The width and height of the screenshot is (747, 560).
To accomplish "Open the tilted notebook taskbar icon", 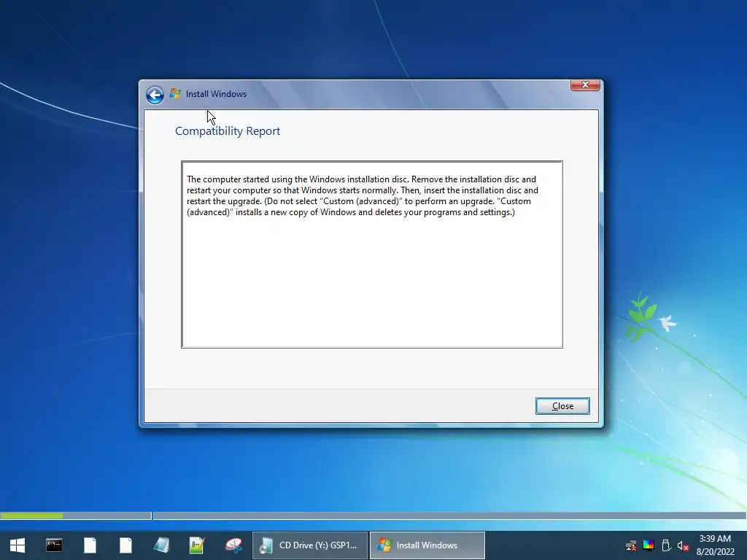I will point(161,545).
